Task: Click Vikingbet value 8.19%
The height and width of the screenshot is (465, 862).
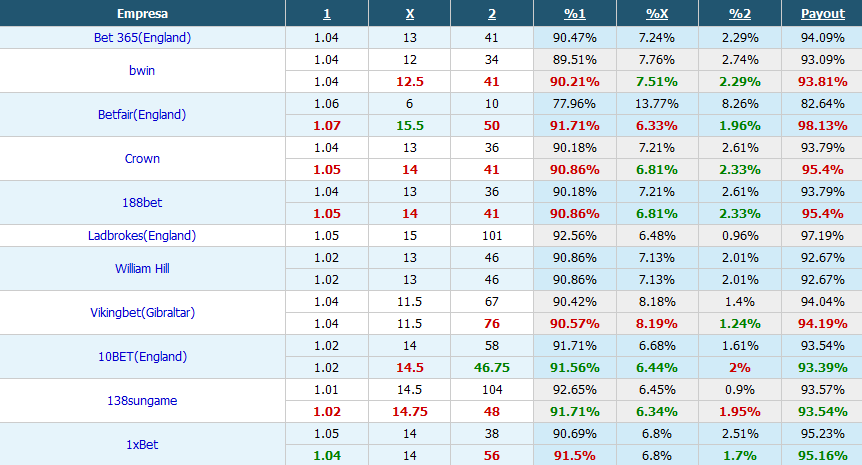Action: point(657,324)
